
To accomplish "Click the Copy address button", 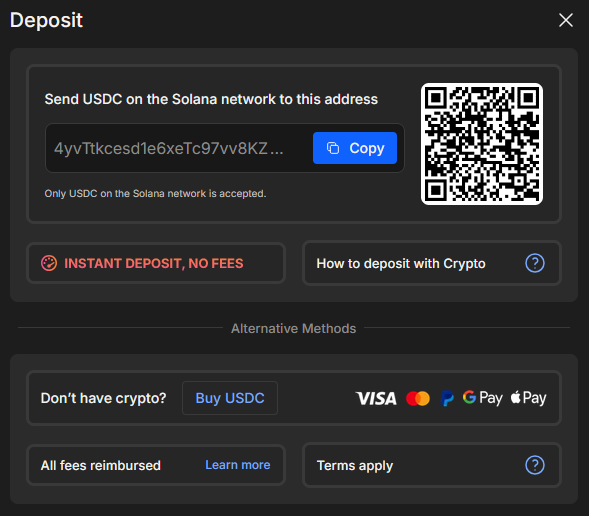I will pyautogui.click(x=355, y=148).
